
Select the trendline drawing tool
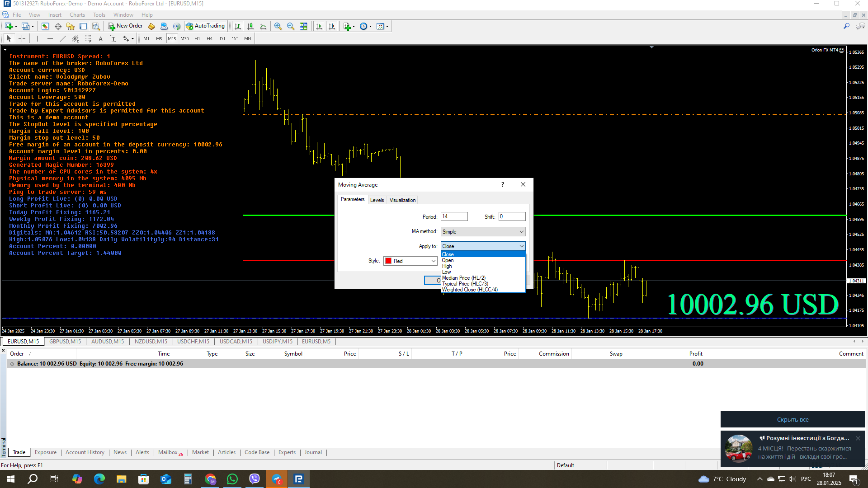pyautogui.click(x=63, y=39)
